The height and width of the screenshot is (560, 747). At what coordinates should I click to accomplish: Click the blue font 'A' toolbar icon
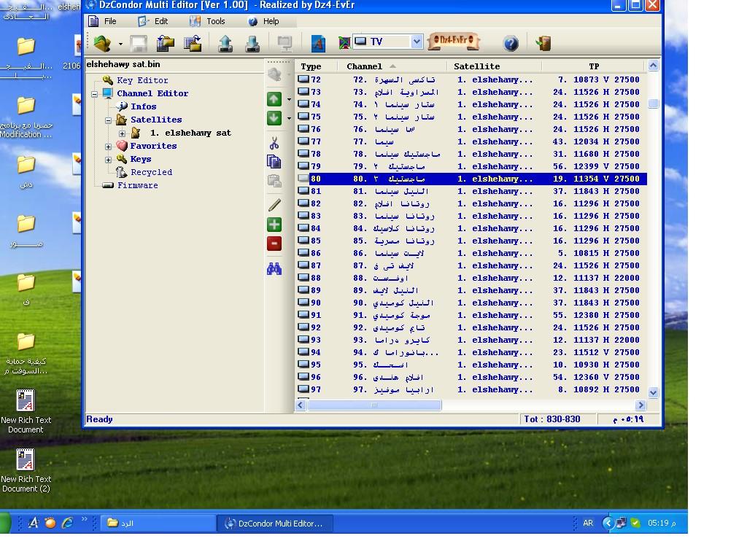(318, 43)
